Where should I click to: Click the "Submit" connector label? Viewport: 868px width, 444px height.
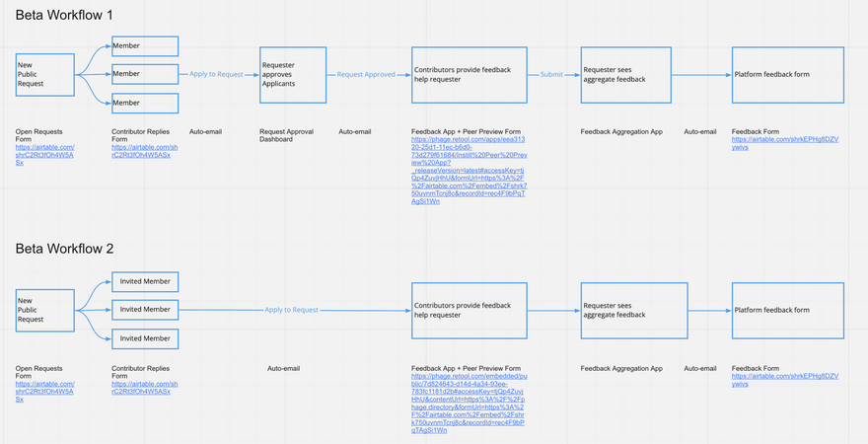(551, 74)
